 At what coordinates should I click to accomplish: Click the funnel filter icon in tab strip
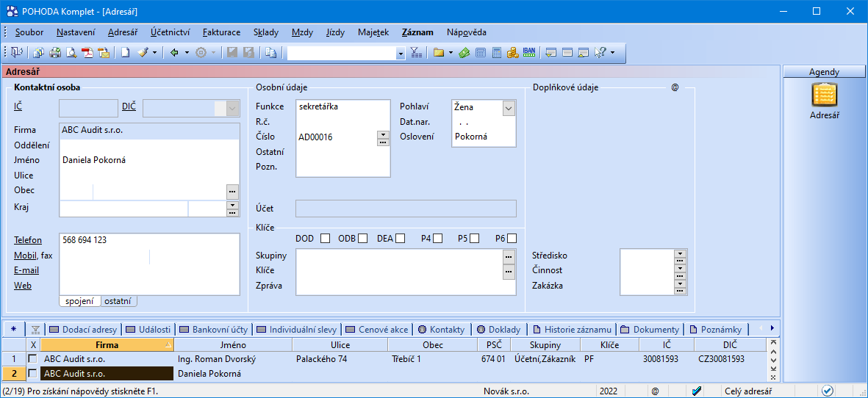click(x=35, y=330)
